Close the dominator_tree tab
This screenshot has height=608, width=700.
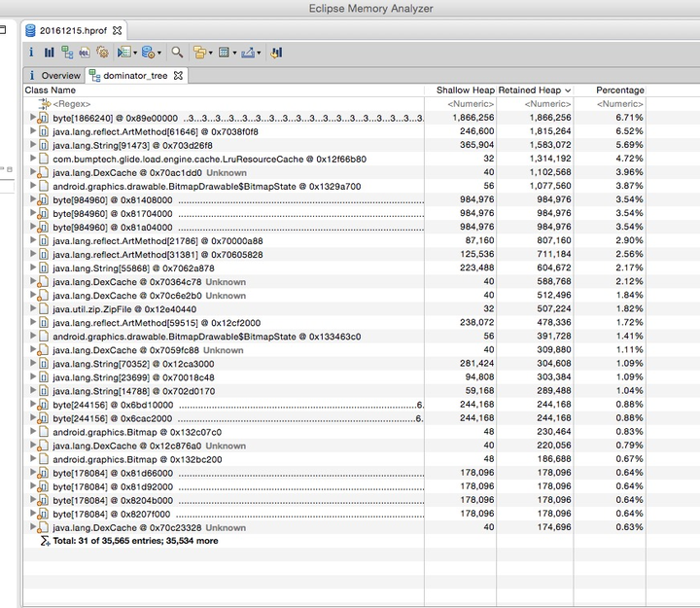coord(178,76)
